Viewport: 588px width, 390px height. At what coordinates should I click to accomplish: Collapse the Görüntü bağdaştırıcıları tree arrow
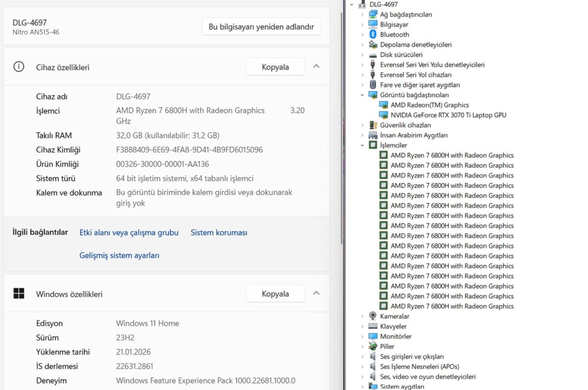click(x=363, y=95)
